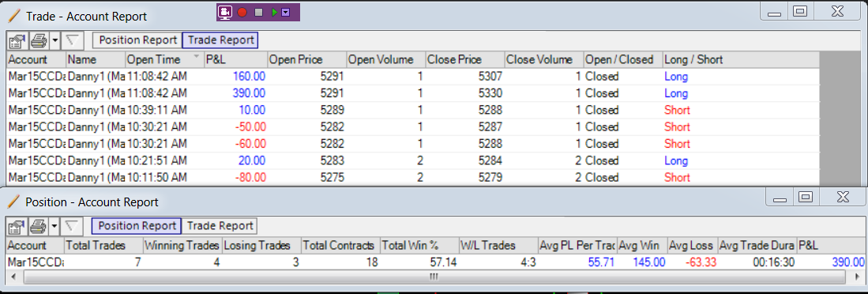Click the Long / Short column header

pyautogui.click(x=740, y=59)
